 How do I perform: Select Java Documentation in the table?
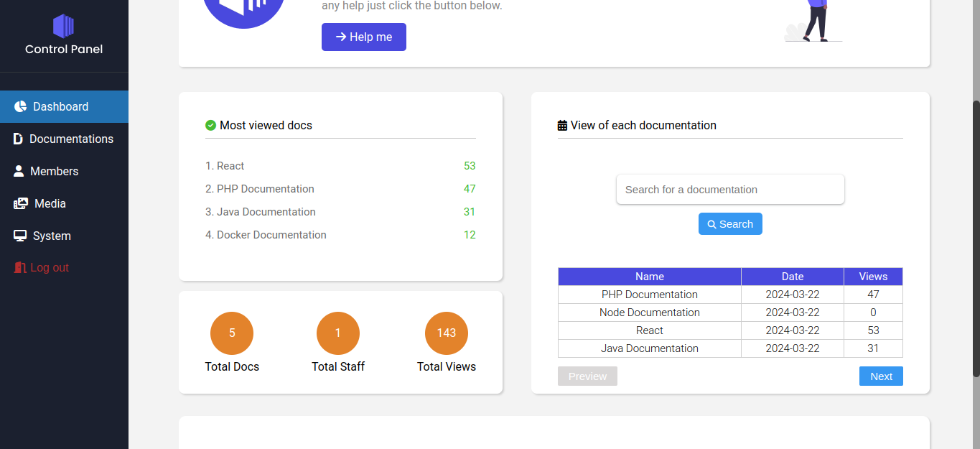pos(650,348)
